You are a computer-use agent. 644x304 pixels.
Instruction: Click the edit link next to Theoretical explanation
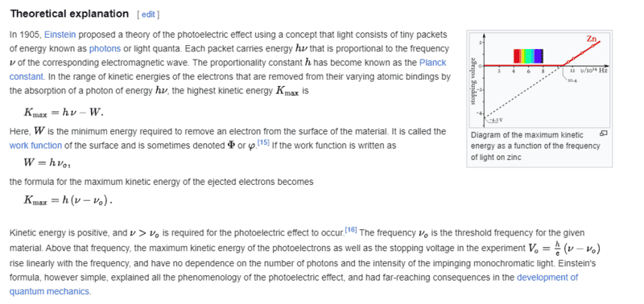tap(148, 14)
